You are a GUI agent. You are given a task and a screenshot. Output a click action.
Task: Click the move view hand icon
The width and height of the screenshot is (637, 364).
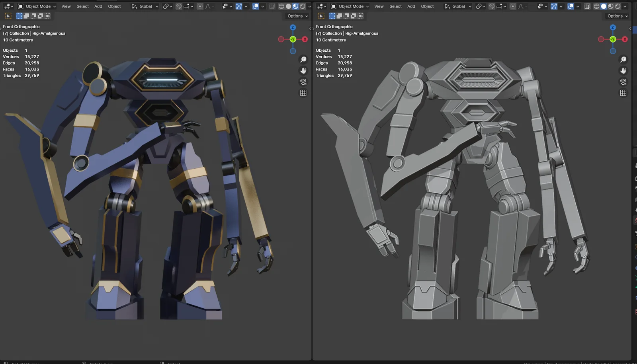[x=303, y=70]
